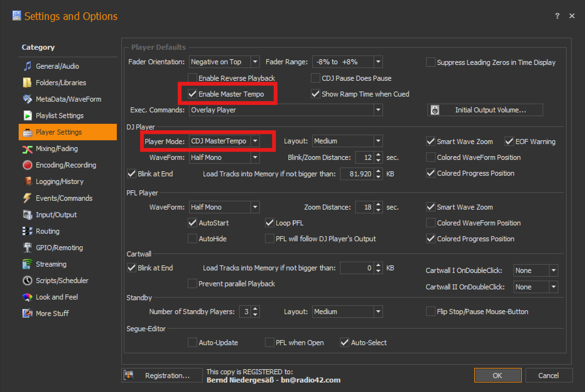Click the Streaming signal icon
585x392 pixels.
28,264
